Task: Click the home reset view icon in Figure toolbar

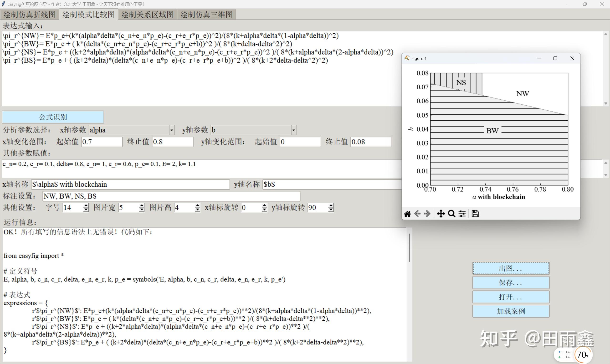Action: click(x=407, y=214)
